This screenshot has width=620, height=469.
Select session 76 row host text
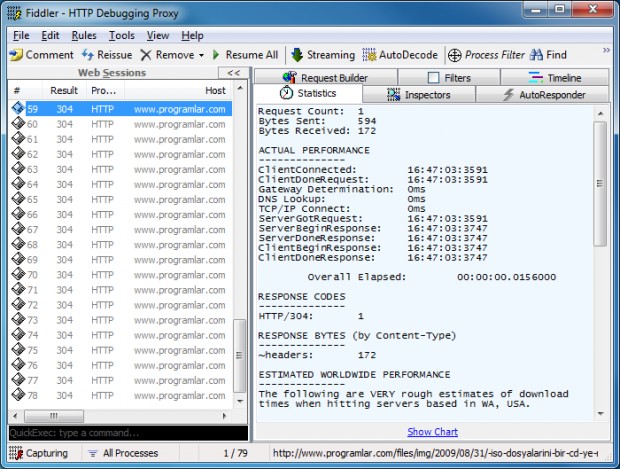[180, 365]
